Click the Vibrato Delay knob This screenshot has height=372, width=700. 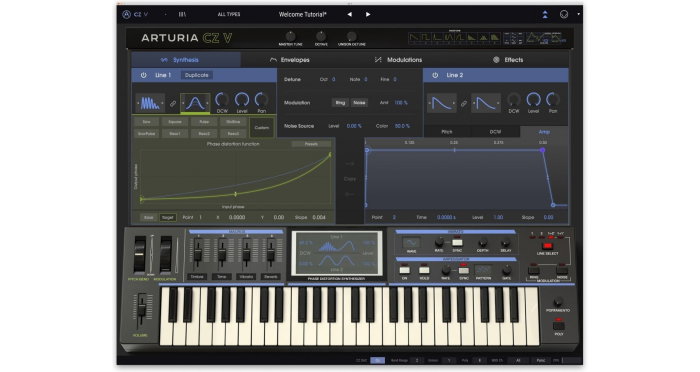(505, 243)
